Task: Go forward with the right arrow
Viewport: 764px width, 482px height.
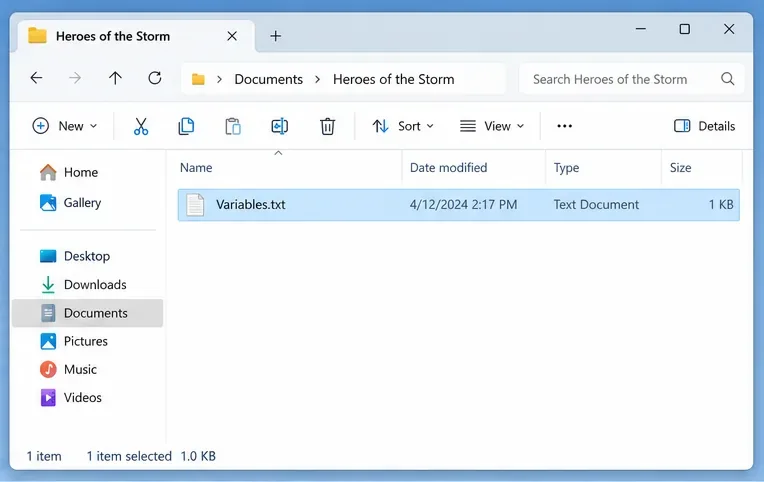Action: pos(75,78)
